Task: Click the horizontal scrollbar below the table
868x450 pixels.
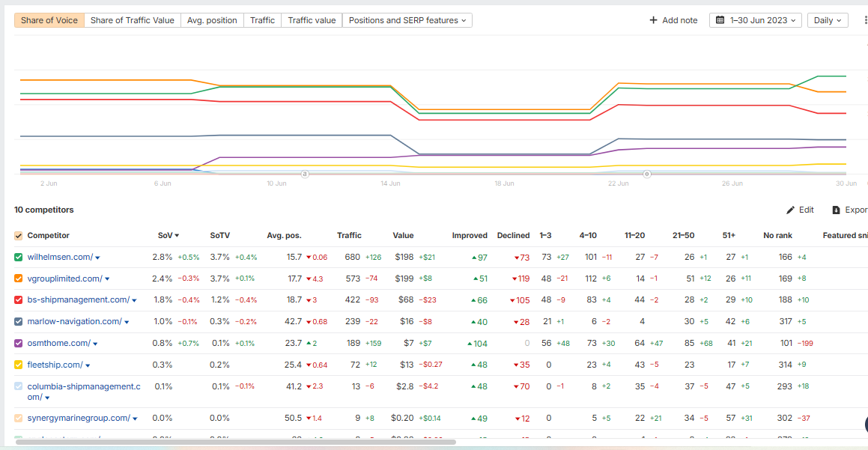Action: click(235, 442)
